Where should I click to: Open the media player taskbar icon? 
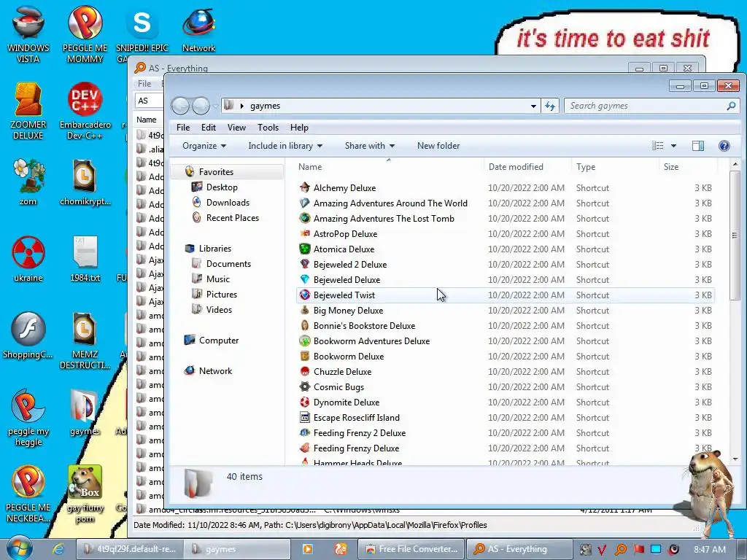pyautogui.click(x=308, y=548)
